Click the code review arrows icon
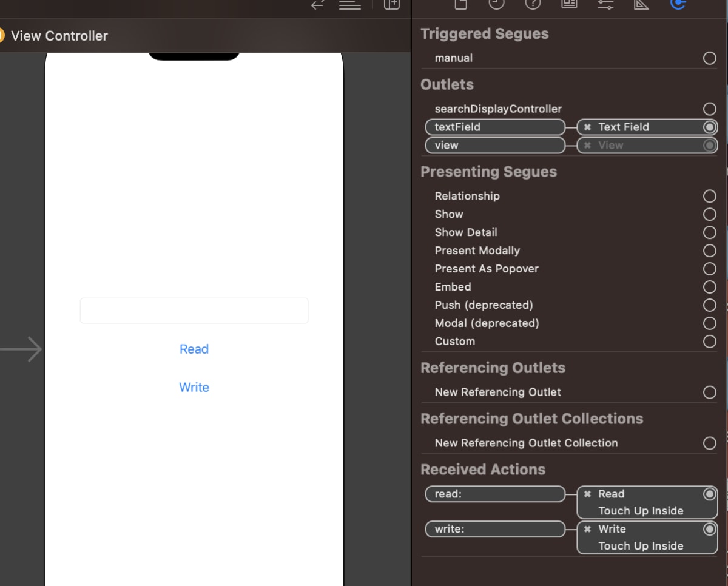This screenshot has height=586, width=728. click(317, 4)
